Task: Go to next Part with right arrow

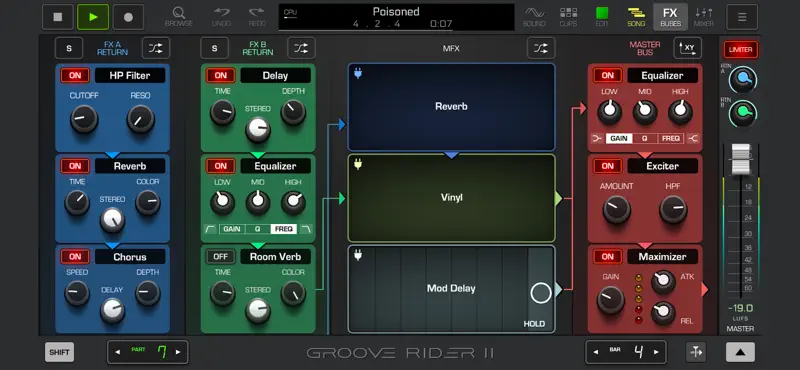Action: [178, 352]
